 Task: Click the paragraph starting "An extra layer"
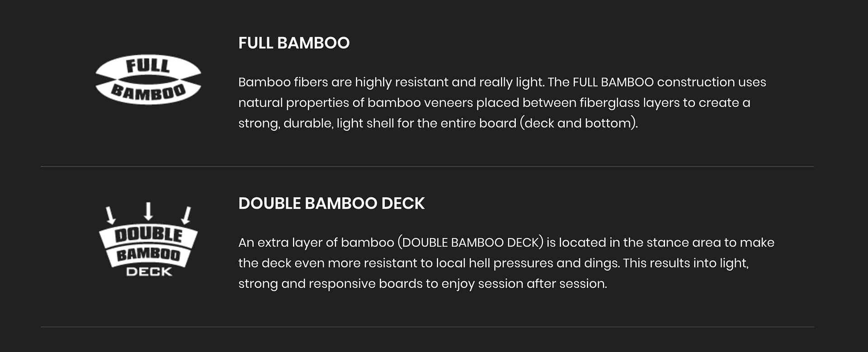[x=506, y=263]
